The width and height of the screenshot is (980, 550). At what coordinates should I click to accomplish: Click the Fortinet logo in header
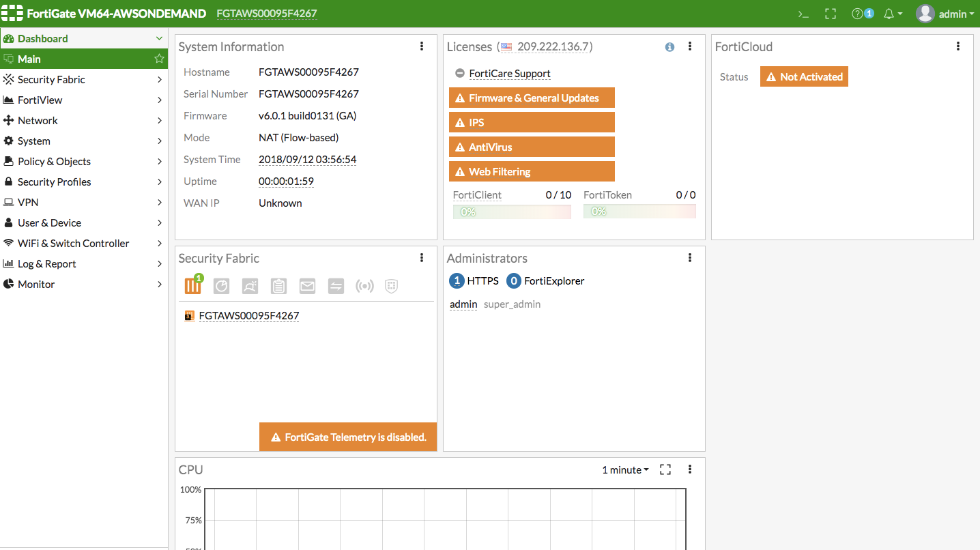[x=12, y=14]
